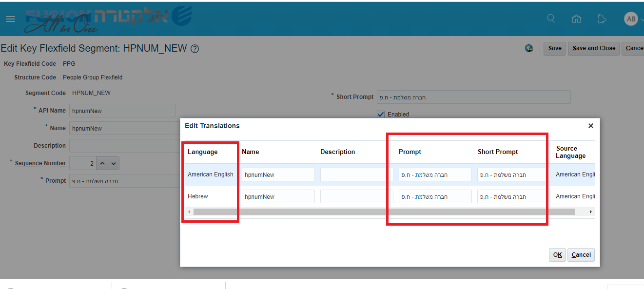Screen dimensions: 644x289
Task: Click the help question mark icon
Action: pyautogui.click(x=195, y=49)
